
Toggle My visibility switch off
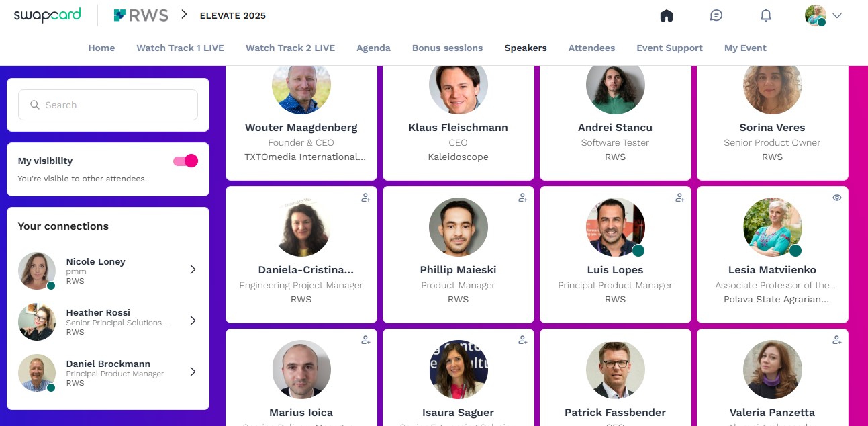pyautogui.click(x=185, y=161)
